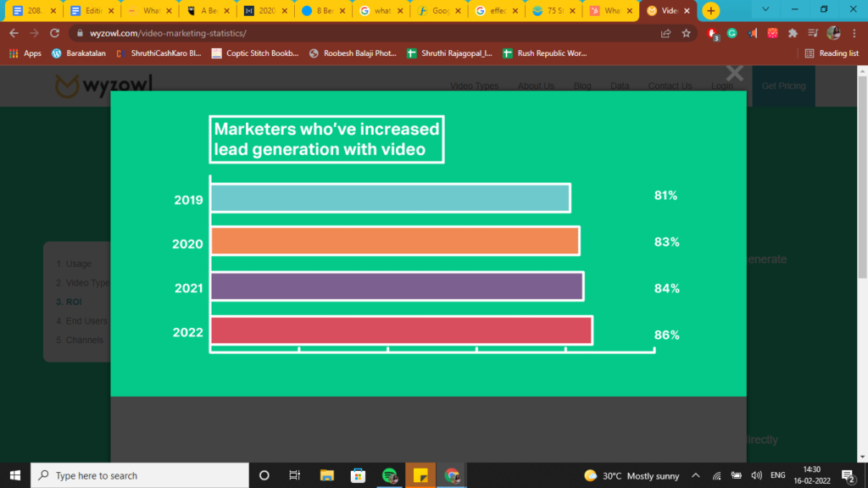Viewport: 868px width, 488px height.
Task: Open the Chrome tab search dropdown arrow
Action: click(766, 10)
